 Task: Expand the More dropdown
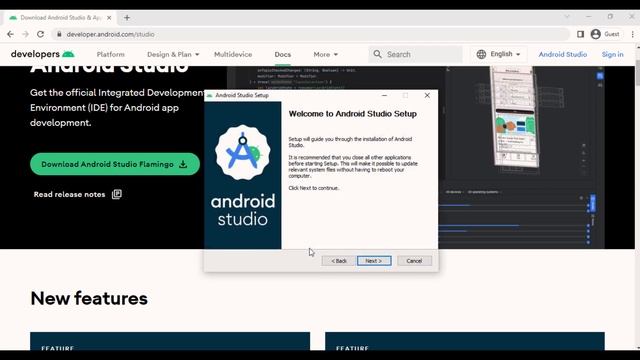point(326,54)
